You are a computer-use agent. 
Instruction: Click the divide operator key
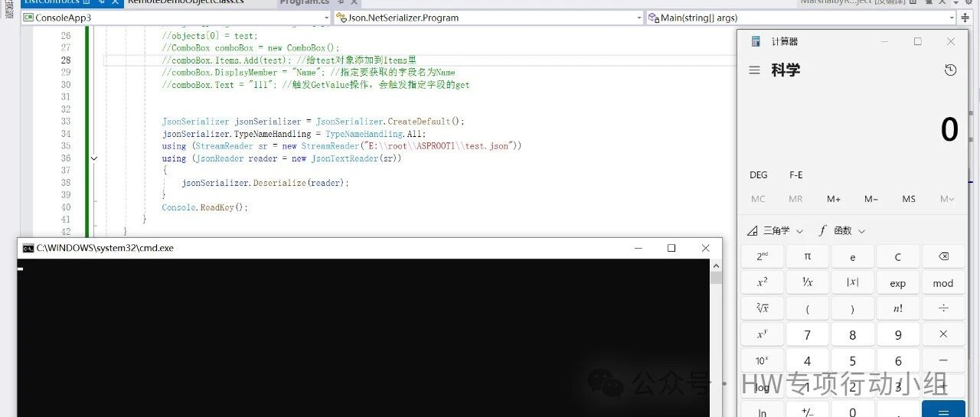tap(943, 308)
